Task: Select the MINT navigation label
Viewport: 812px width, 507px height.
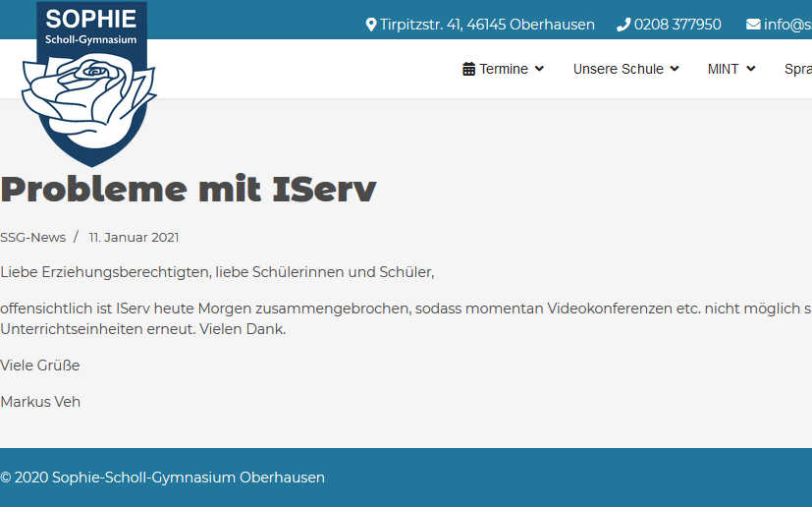Action: [724, 69]
